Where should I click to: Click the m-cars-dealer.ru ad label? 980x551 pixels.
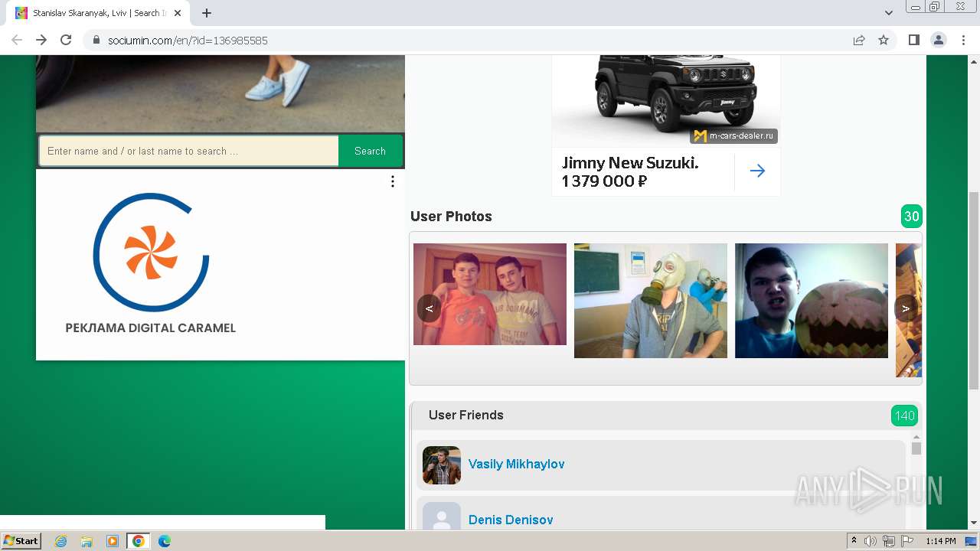coord(734,135)
